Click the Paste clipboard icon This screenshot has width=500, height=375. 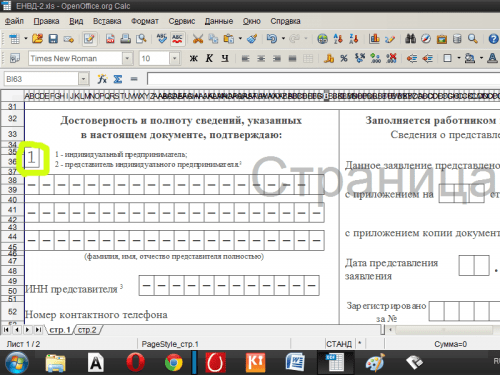229,39
